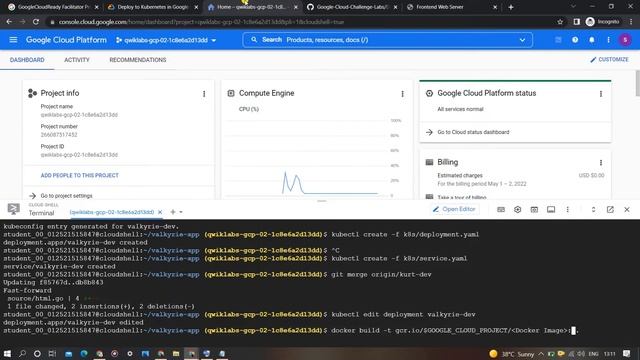Screen dimensions: 640x360
Task: Close the Cloud Shell panel
Action: pyautogui.click(x=627, y=209)
